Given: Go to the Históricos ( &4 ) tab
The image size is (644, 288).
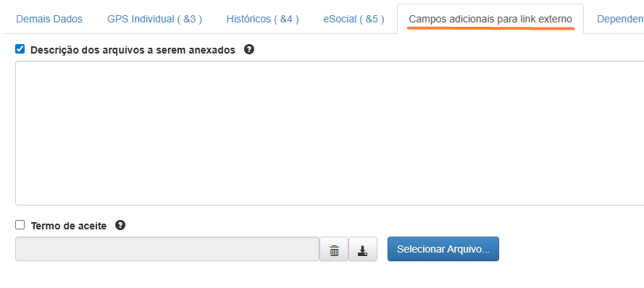Looking at the screenshot, I should pyautogui.click(x=262, y=19).
